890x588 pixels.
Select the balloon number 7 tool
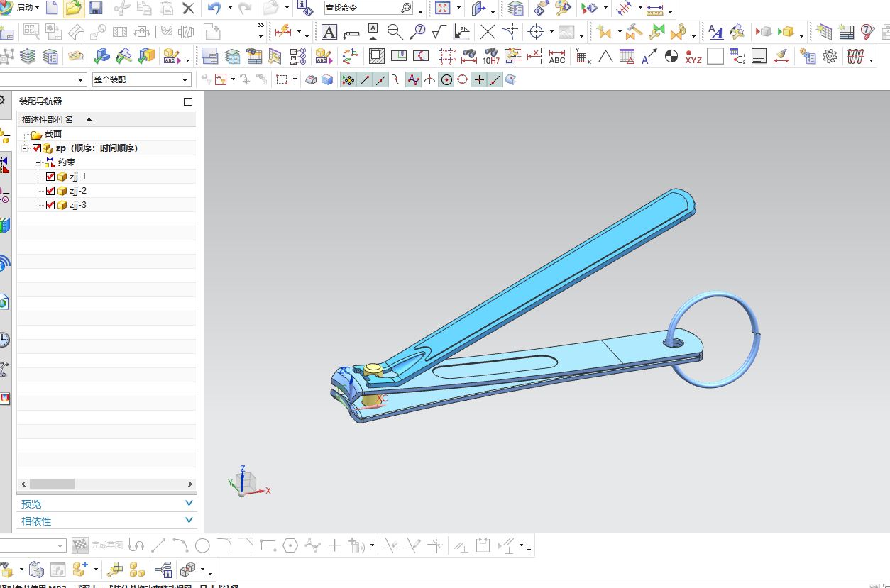(417, 32)
